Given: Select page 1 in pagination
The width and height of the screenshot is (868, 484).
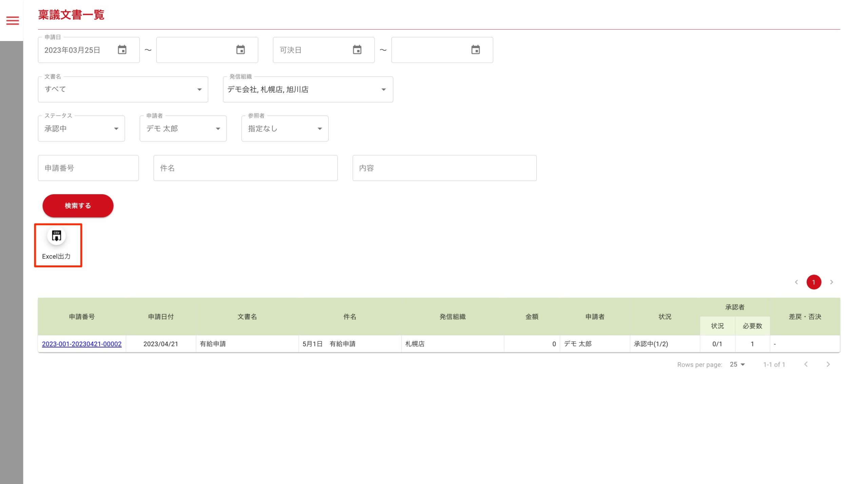Looking at the screenshot, I should 813,282.
